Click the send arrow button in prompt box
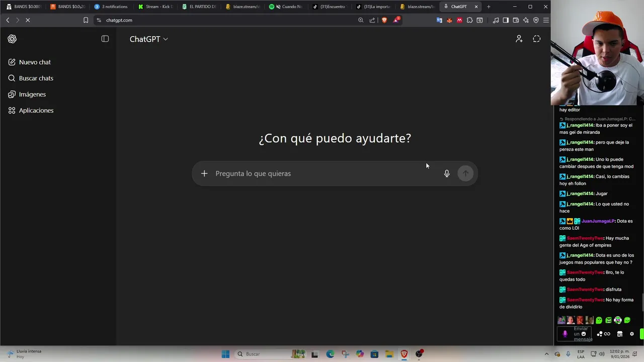 point(465,173)
